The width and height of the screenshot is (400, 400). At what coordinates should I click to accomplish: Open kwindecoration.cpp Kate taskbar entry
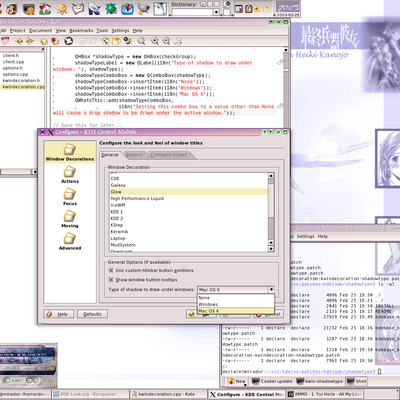tap(167, 394)
